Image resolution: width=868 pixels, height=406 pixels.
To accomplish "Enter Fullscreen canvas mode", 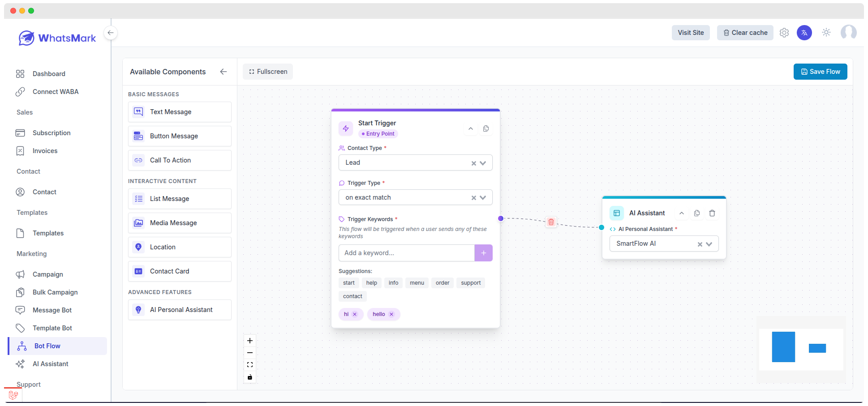I will [268, 72].
